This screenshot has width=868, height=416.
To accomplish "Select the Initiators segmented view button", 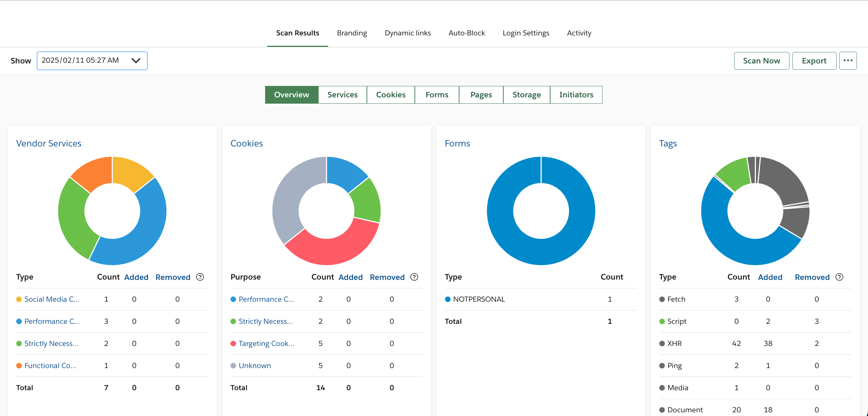I will coord(576,95).
